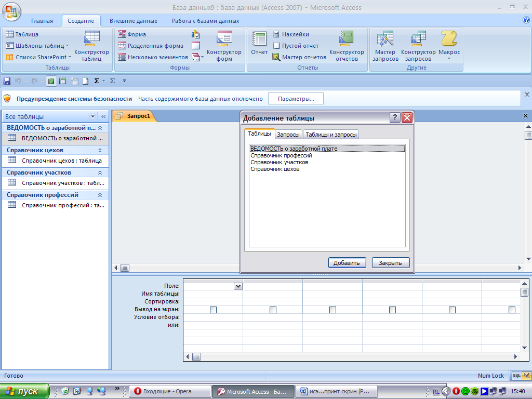Toggle fourth column Вывод на экран checkbox

click(392, 310)
